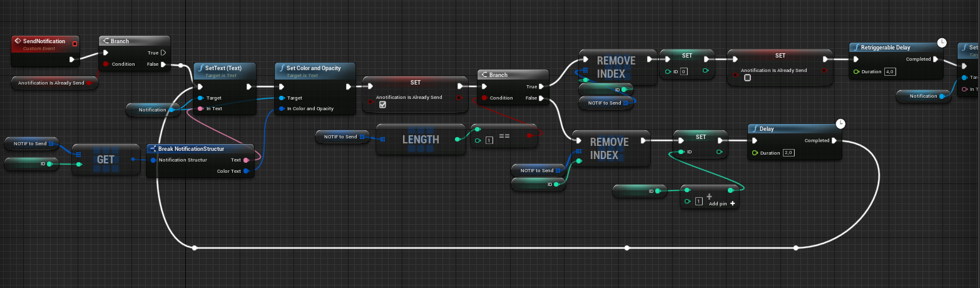Click the ID value field on top SET node
This screenshot has height=288, width=980.
pyautogui.click(x=684, y=72)
